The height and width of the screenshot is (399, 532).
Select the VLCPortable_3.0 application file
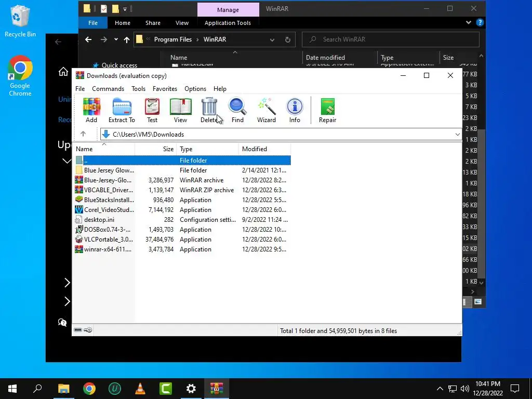coord(182,239)
